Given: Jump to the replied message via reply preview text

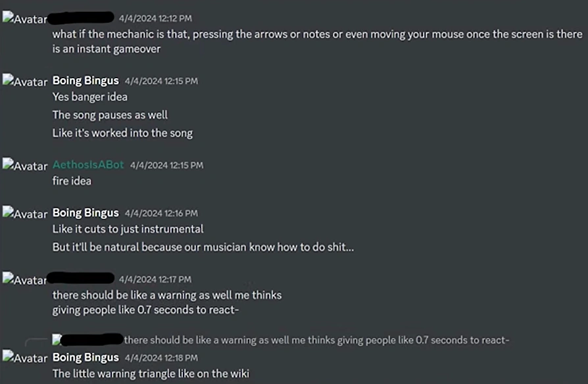Looking at the screenshot, I should point(316,340).
